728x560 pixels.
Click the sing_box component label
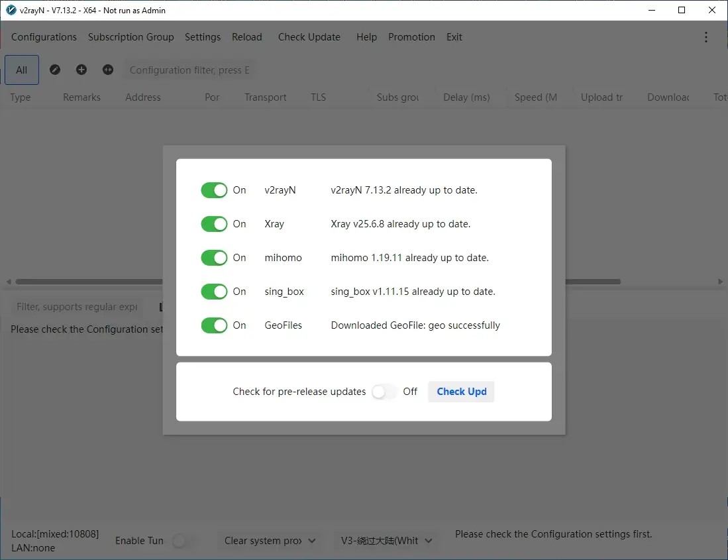pyautogui.click(x=284, y=292)
